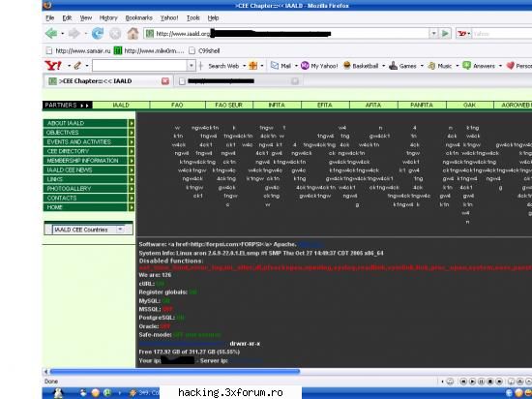
Task: Click the orange round icon in the quick launch
Action: (96, 393)
